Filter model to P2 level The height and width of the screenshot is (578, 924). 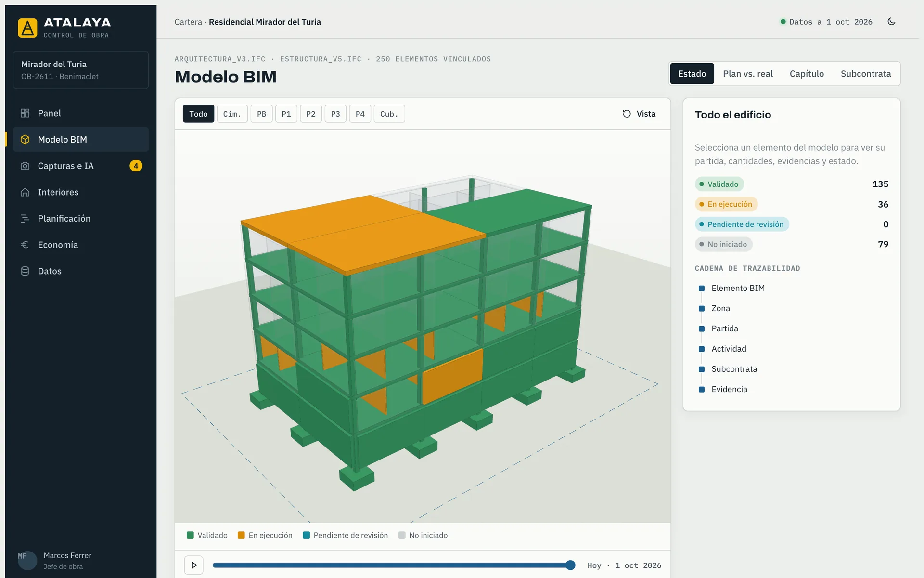tap(311, 114)
